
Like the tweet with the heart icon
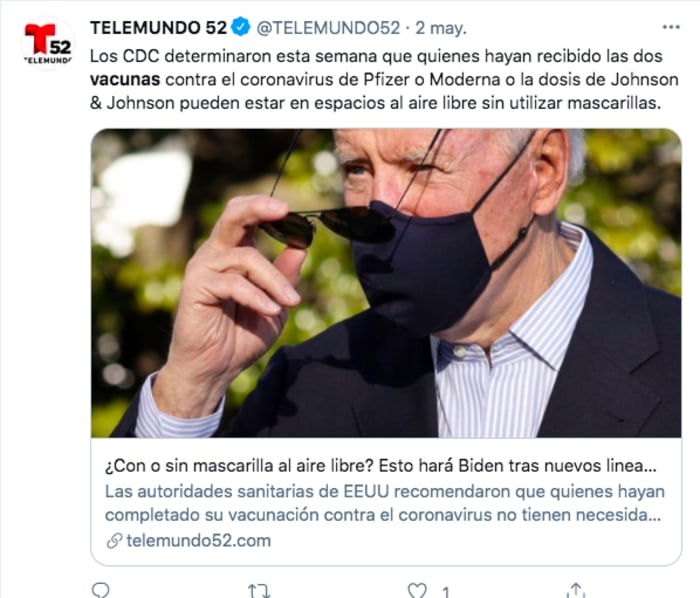click(417, 591)
